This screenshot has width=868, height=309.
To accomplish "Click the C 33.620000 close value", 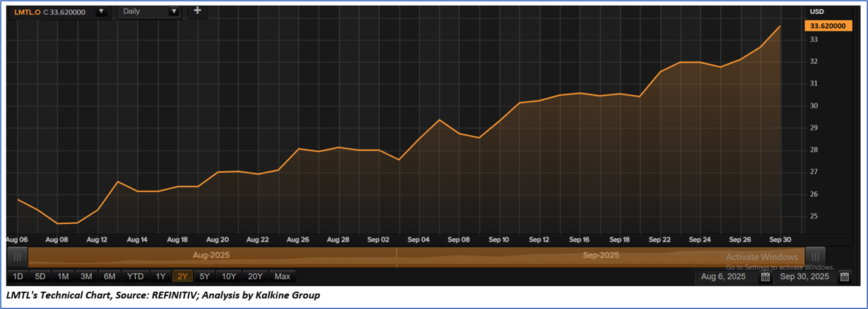I will [65, 11].
